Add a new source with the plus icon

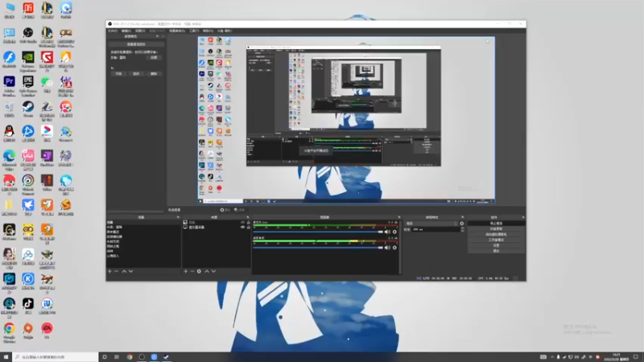click(186, 271)
